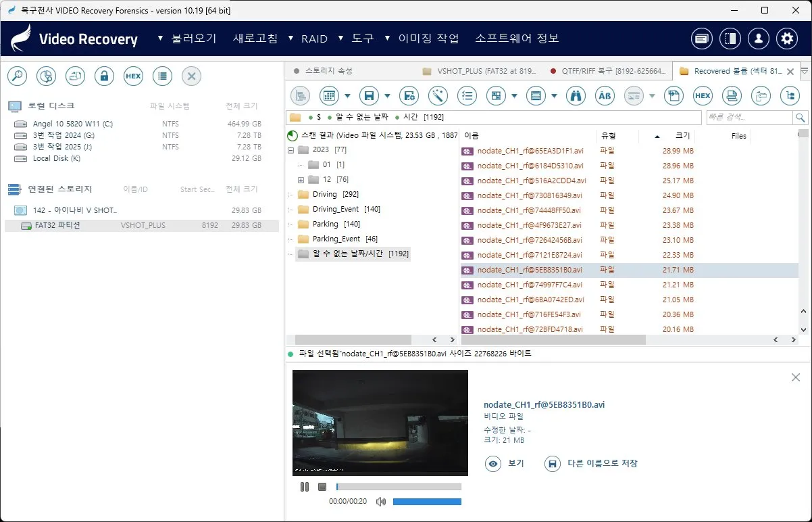The height and width of the screenshot is (522, 812).
Task: Open settings gear icon in header
Action: 787,39
